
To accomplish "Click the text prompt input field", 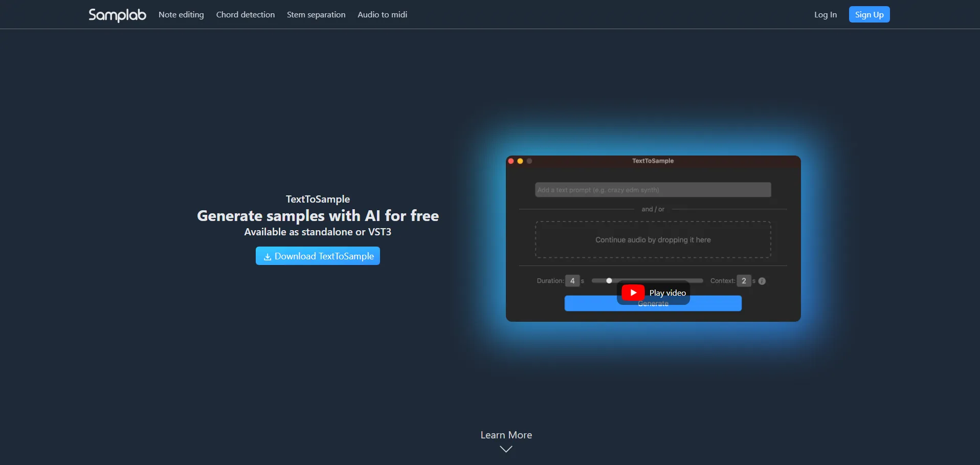I will [653, 190].
